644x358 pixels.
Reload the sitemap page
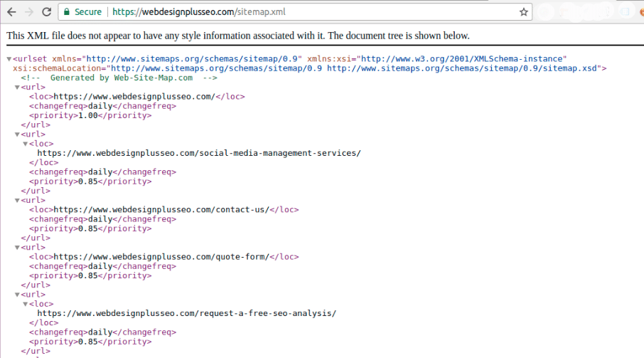[x=46, y=12]
